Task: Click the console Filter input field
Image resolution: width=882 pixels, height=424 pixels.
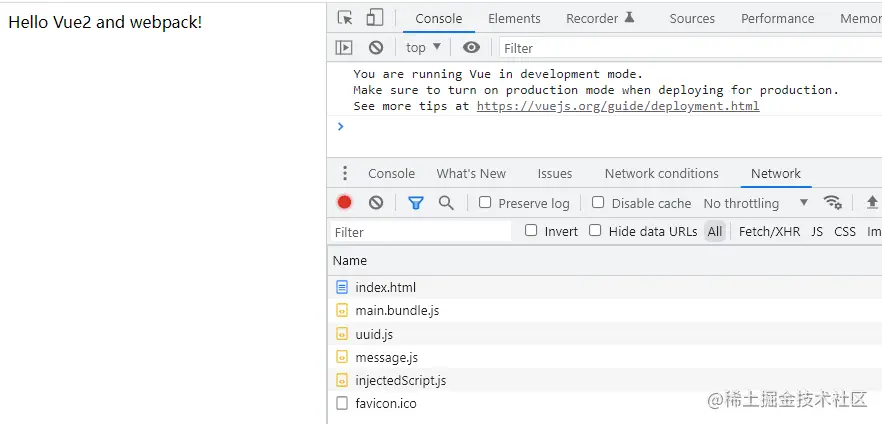Action: pyautogui.click(x=691, y=48)
